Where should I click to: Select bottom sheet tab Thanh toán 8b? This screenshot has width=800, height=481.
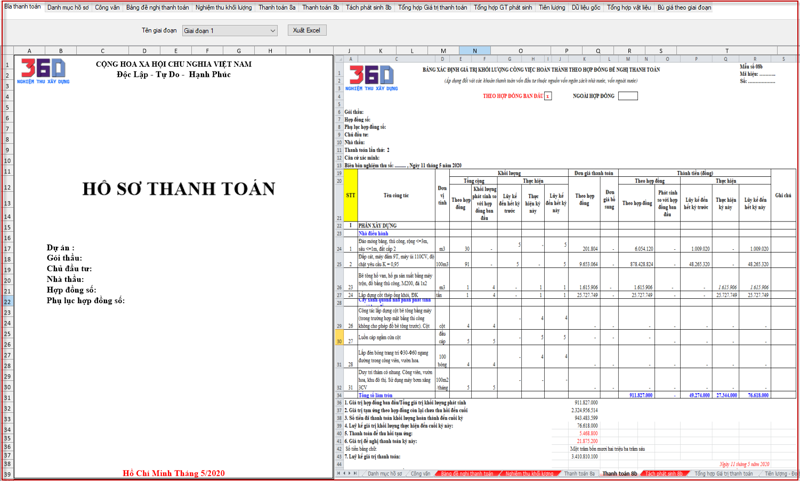point(619,474)
